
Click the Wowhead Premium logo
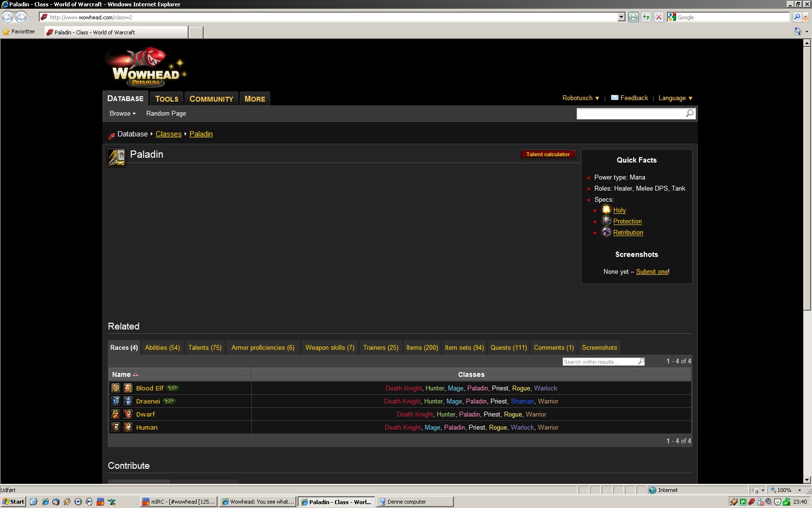point(145,68)
